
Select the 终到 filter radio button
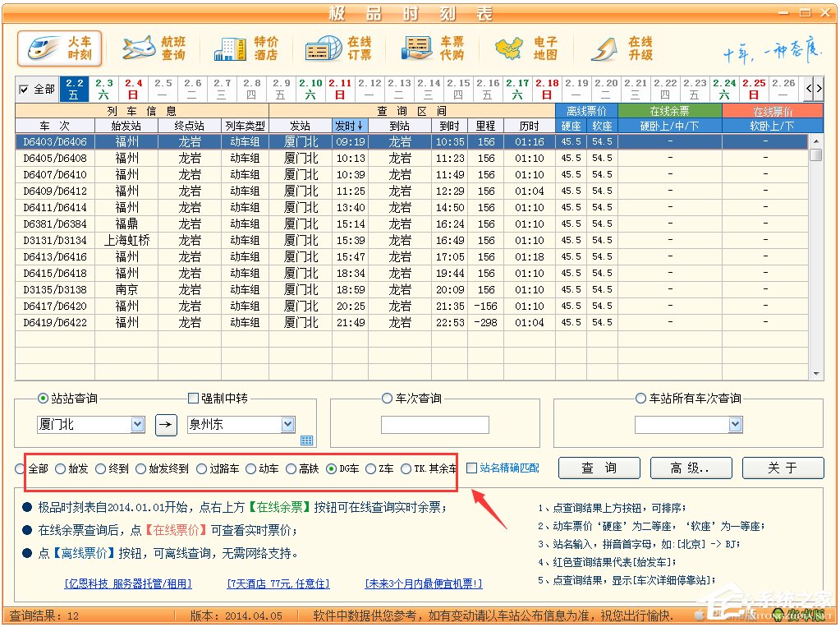tap(100, 468)
